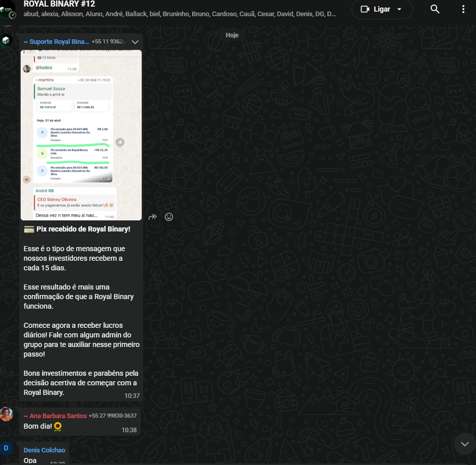Image resolution: width=476 pixels, height=465 pixels.
Task: Click the 'Bom dia!' message text
Action: [x=38, y=426]
